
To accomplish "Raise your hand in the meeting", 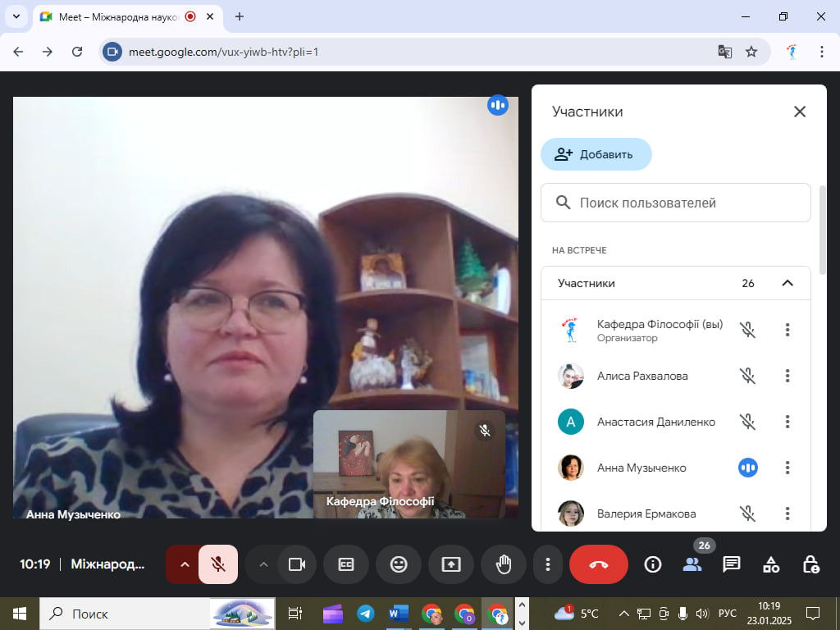I will 504,564.
